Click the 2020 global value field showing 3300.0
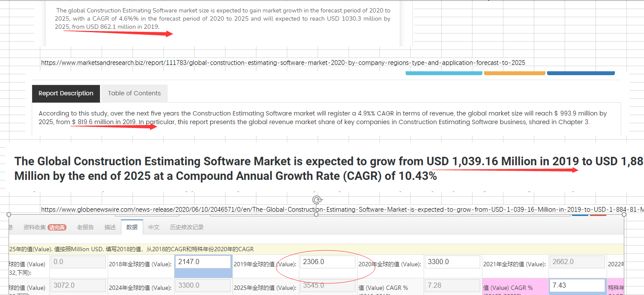The height and width of the screenshot is (295, 644). 452,262
